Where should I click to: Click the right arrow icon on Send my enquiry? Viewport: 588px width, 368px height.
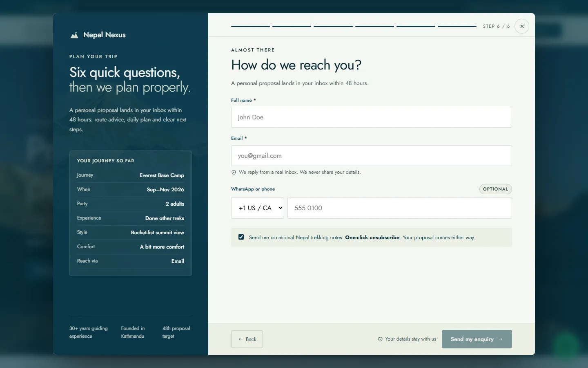[x=501, y=339]
